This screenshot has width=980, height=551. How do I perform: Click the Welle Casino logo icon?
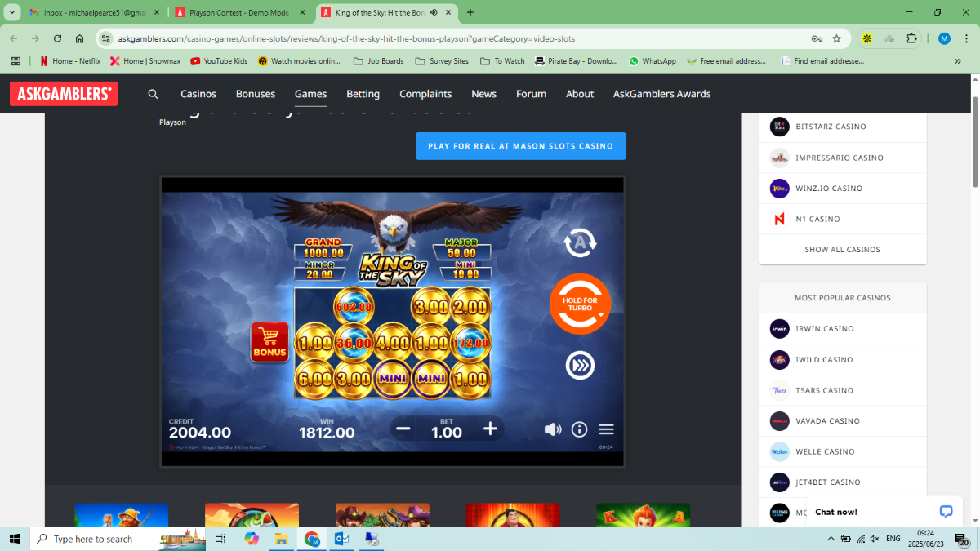click(x=780, y=451)
